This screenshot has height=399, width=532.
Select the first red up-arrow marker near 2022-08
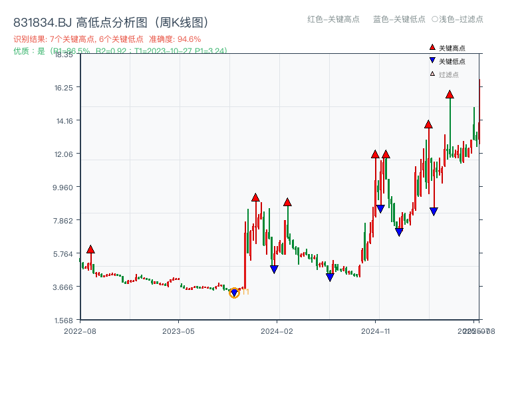tap(90, 249)
